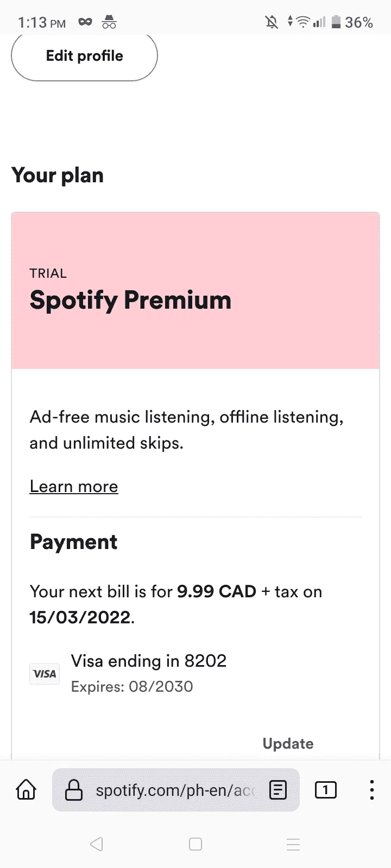Tap the Android back navigation button
The width and height of the screenshot is (391, 868).
click(97, 844)
